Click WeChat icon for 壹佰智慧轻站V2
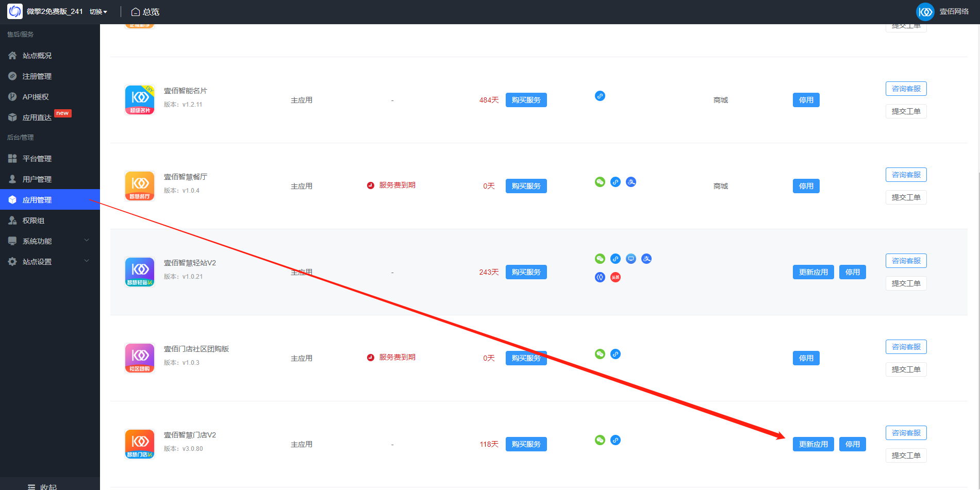Image resolution: width=980 pixels, height=490 pixels. [600, 259]
